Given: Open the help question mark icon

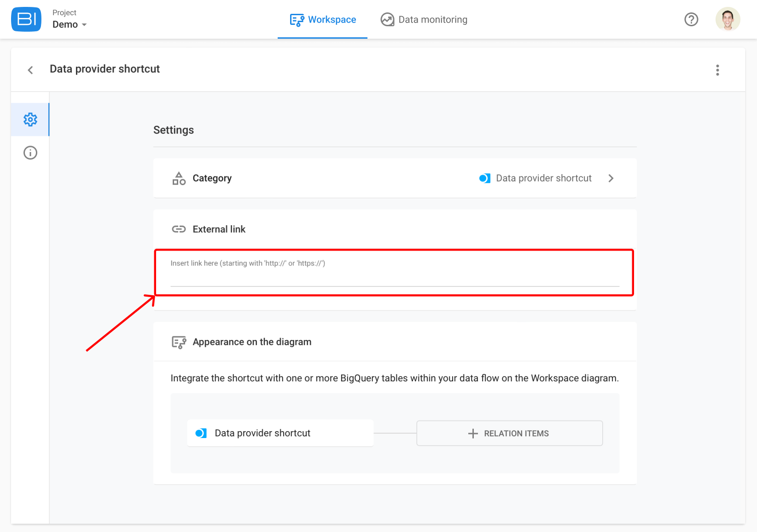Looking at the screenshot, I should pos(691,19).
